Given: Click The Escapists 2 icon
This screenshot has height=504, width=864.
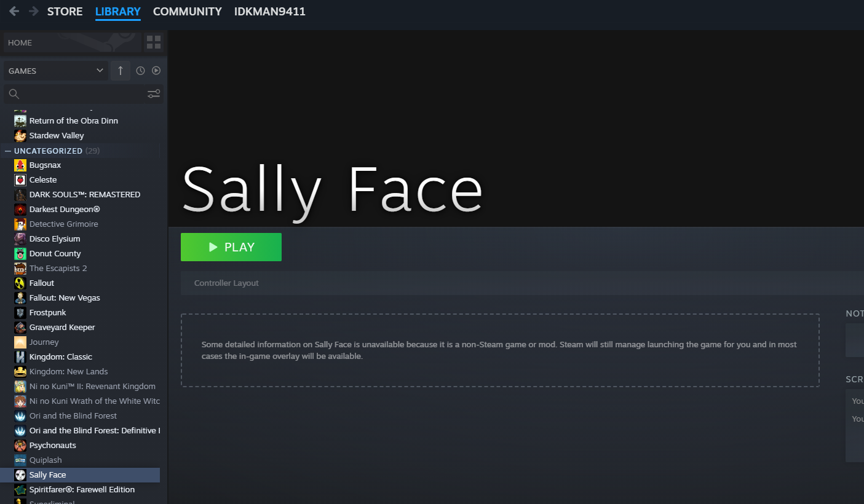Looking at the screenshot, I should tap(20, 269).
